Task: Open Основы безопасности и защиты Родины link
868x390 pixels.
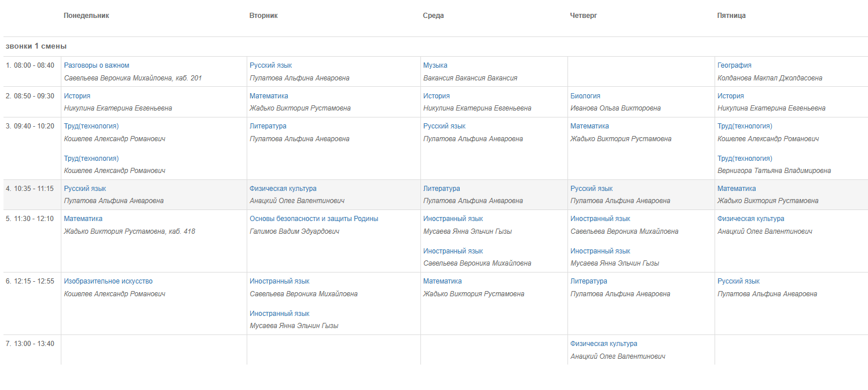Action: click(x=314, y=219)
